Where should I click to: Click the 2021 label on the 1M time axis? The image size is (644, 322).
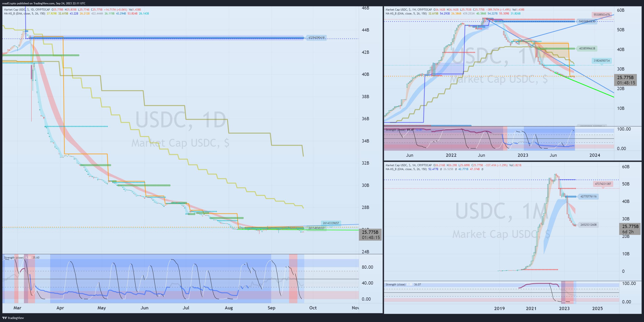click(x=531, y=308)
